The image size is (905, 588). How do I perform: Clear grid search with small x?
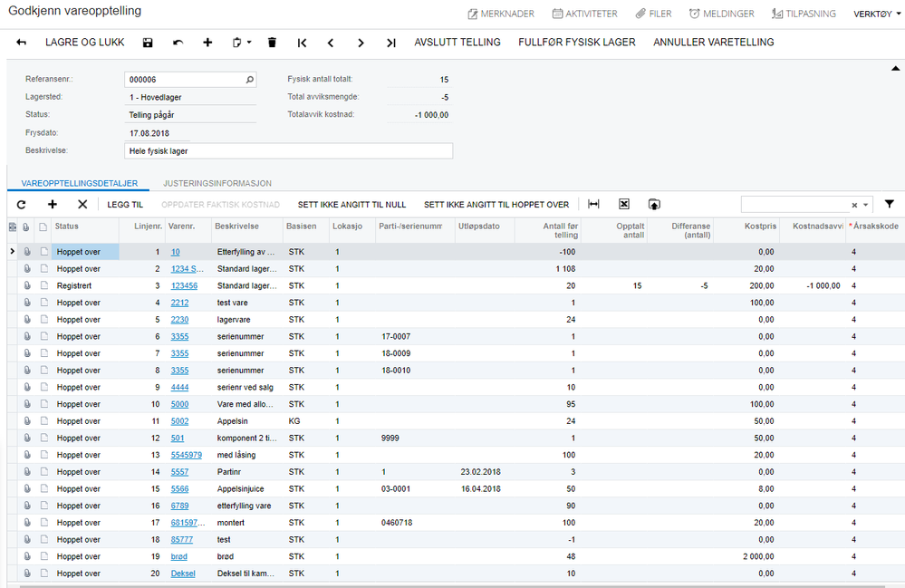pos(855,206)
